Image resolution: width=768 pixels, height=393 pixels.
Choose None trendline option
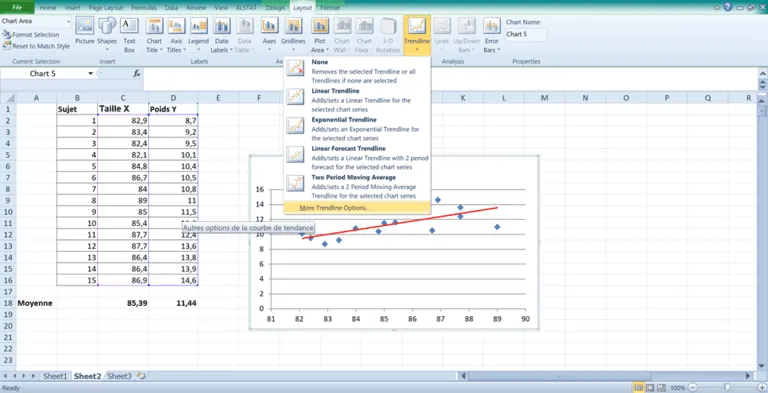(x=357, y=72)
